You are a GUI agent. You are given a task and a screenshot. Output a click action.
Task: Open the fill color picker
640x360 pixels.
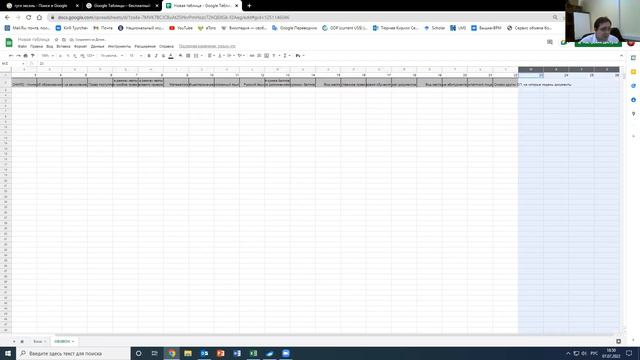click(x=180, y=56)
